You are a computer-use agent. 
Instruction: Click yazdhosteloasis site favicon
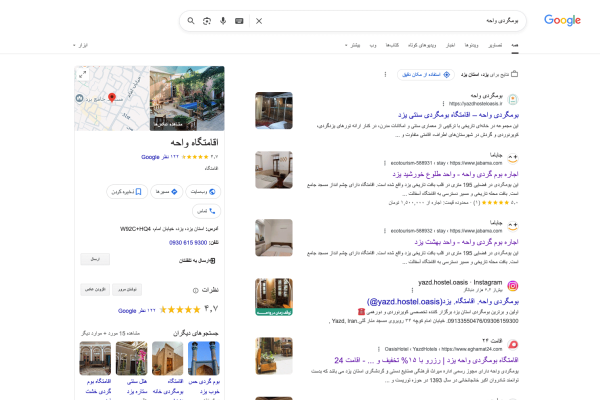tap(513, 100)
